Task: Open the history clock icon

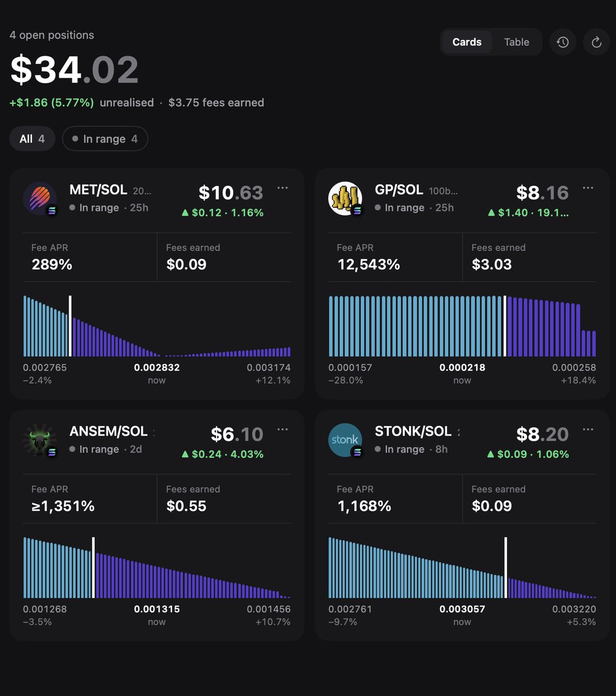Action: pos(562,42)
